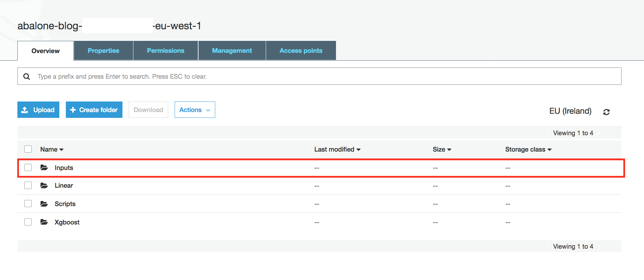
Task: Open the Xgboost folder link
Action: (x=67, y=222)
